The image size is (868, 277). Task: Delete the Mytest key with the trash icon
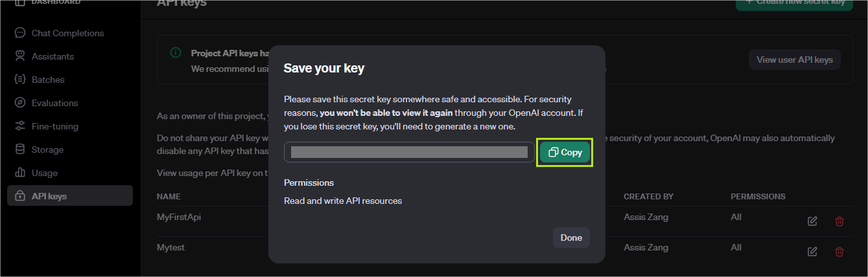click(839, 252)
